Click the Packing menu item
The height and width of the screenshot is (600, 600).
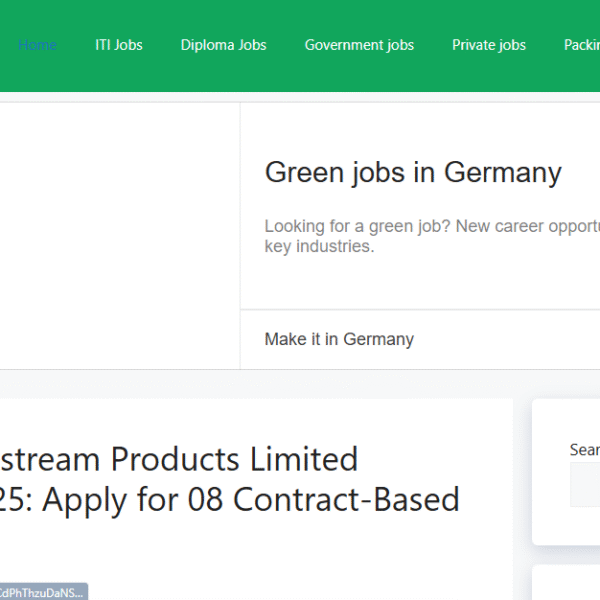click(582, 45)
